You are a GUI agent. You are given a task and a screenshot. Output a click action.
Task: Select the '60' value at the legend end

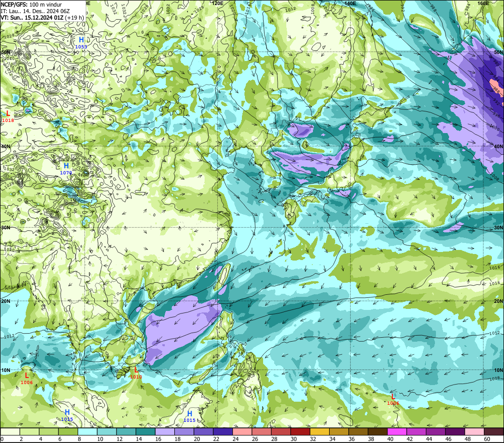point(487,439)
